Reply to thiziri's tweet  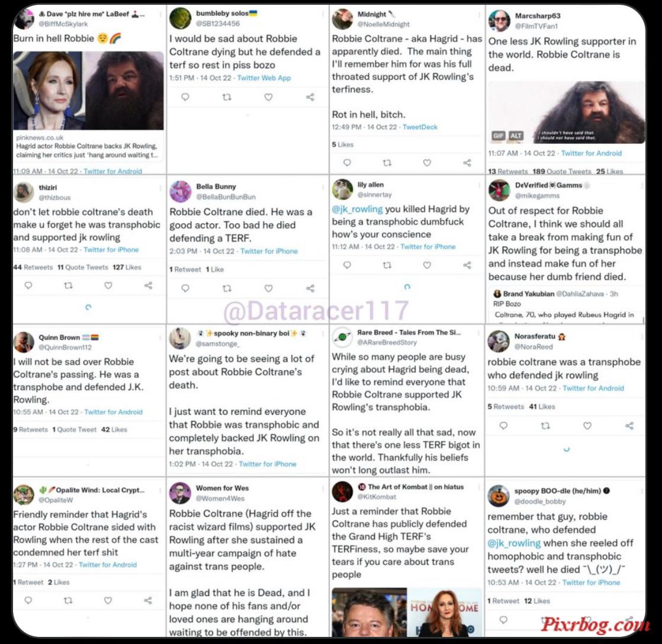click(x=28, y=286)
